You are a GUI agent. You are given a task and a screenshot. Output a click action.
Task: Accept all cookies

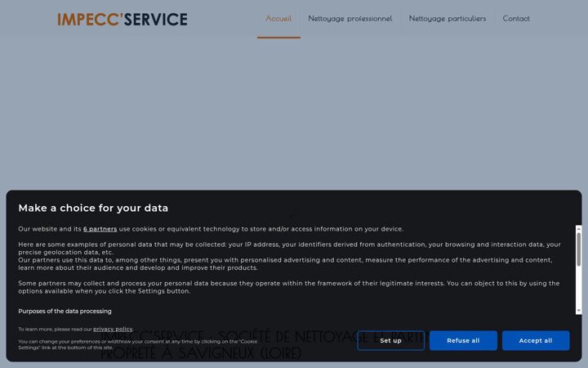pos(536,340)
